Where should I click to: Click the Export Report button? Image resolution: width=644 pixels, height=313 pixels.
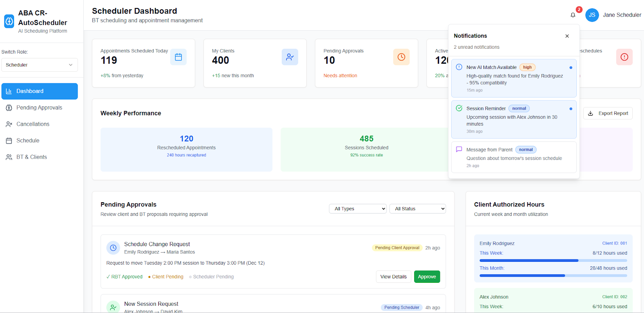[608, 113]
